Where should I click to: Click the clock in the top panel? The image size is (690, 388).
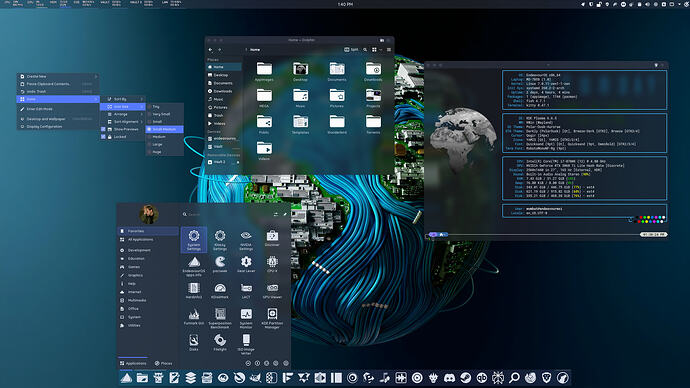click(345, 4)
